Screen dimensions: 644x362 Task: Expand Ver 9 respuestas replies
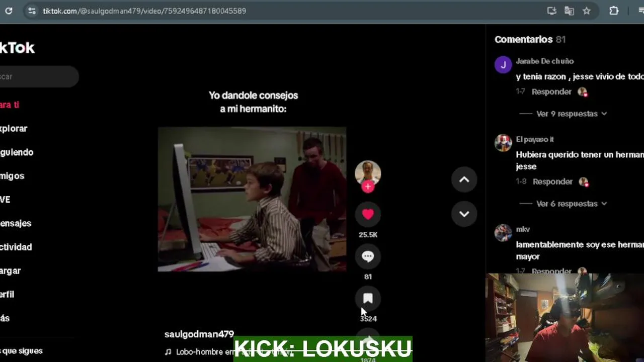coord(572,114)
